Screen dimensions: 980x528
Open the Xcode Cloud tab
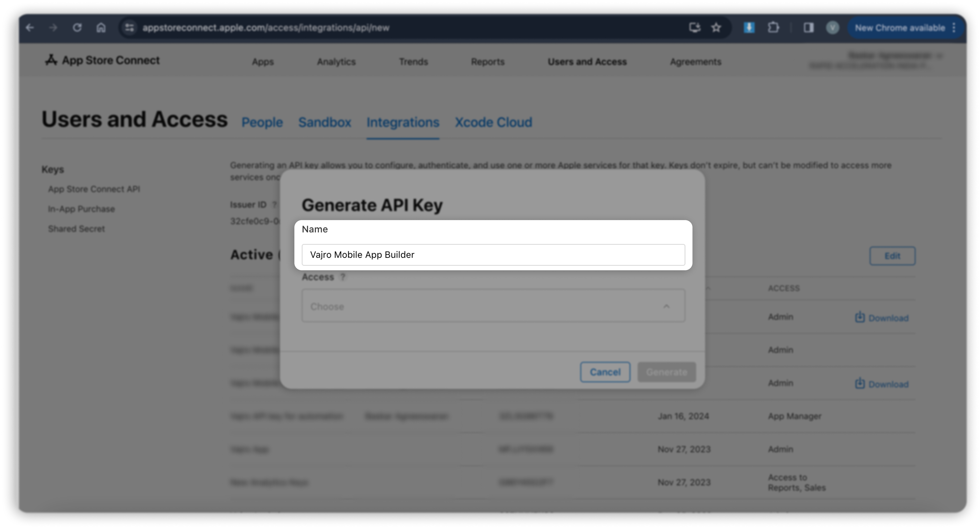(493, 122)
